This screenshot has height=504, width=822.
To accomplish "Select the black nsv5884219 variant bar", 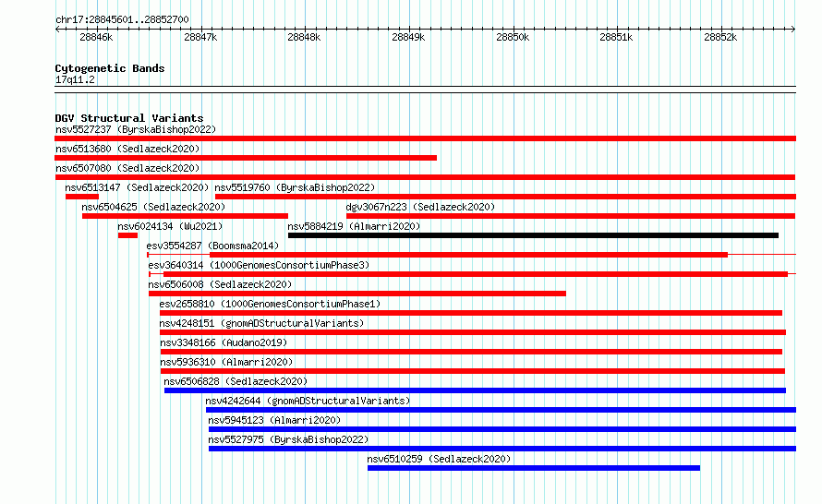I will (533, 235).
